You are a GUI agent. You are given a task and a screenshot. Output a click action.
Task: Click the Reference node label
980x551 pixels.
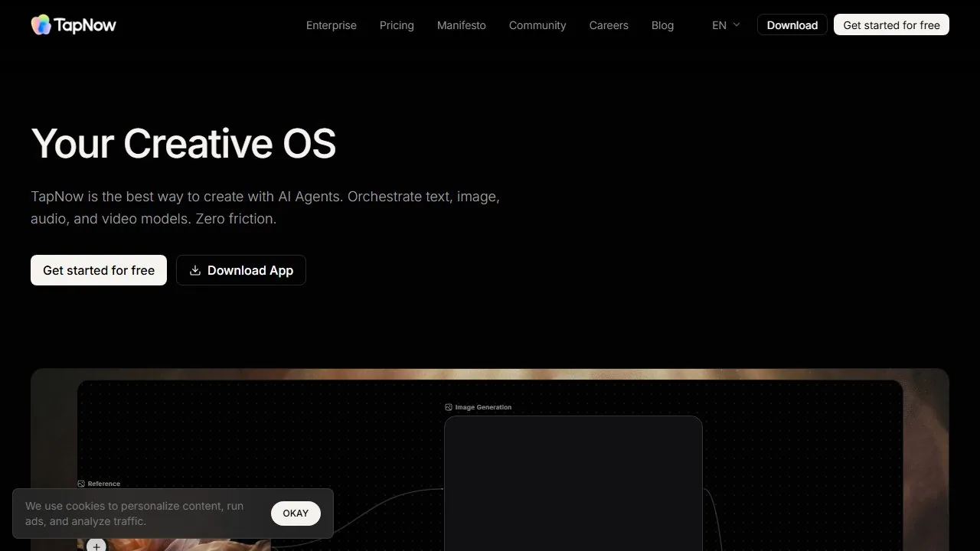pos(104,484)
